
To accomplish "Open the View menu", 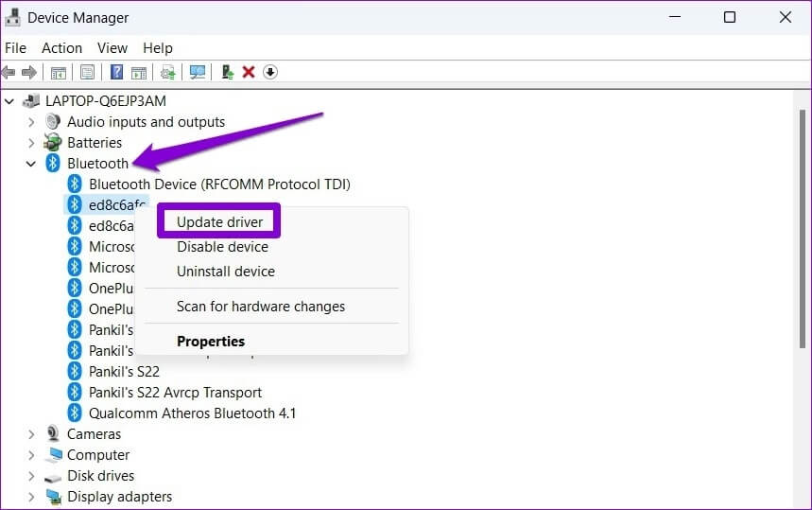I will click(112, 48).
